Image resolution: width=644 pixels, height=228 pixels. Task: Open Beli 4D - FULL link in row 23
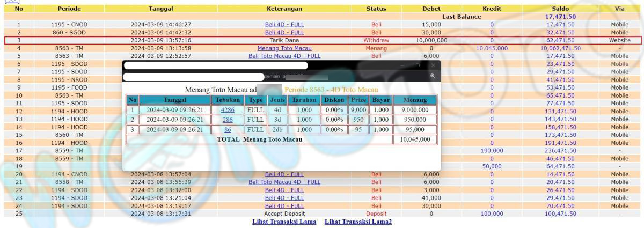(284, 198)
